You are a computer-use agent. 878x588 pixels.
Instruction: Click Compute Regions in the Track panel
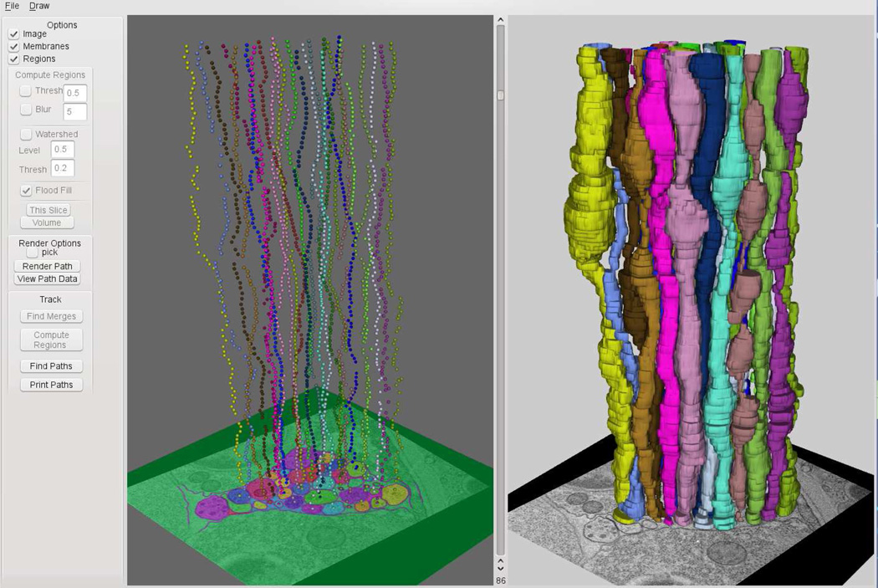point(50,339)
